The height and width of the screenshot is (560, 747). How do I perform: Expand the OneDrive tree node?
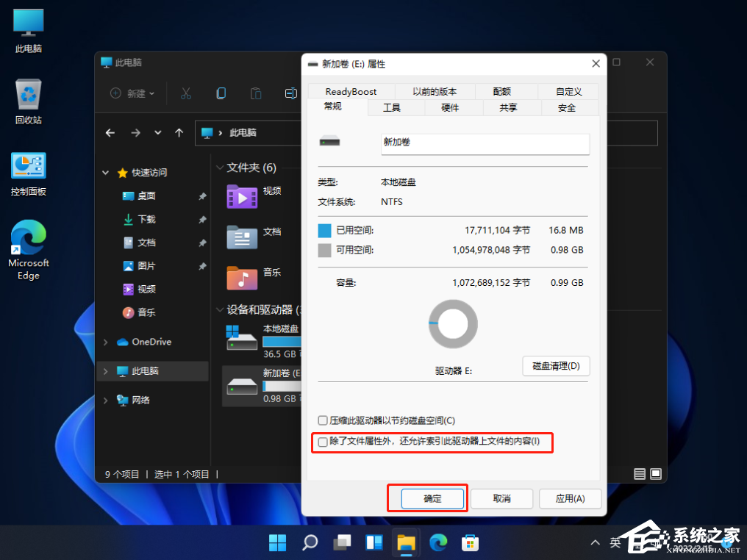(106, 342)
